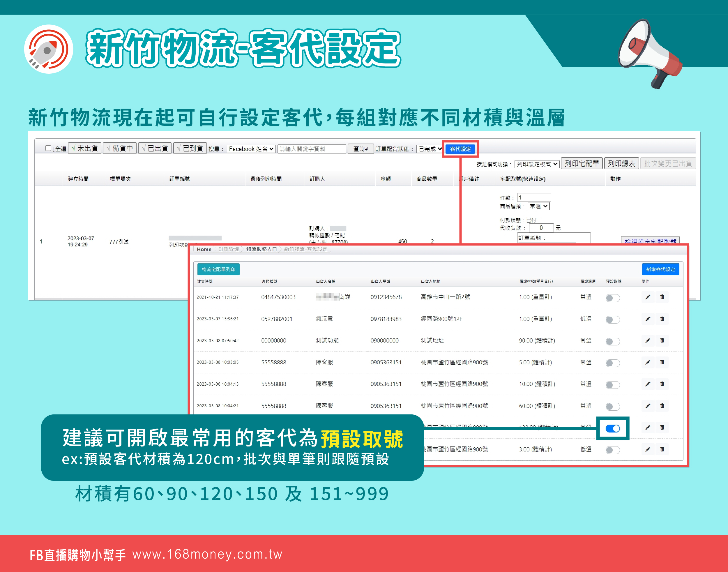Click the 建立時間 column header in orders
Screen dimensions: 728x572
click(78, 179)
